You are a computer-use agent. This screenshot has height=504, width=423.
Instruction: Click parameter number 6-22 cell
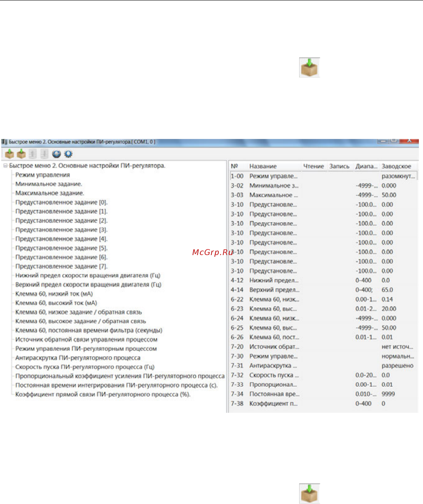(237, 299)
